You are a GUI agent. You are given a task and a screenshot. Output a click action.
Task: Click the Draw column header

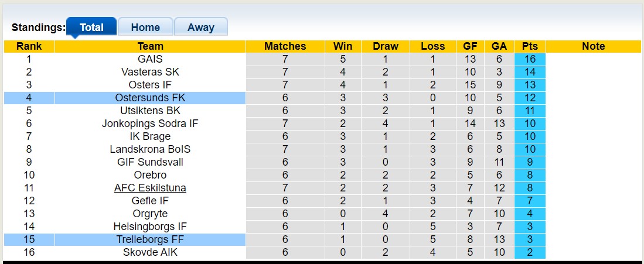tap(386, 46)
